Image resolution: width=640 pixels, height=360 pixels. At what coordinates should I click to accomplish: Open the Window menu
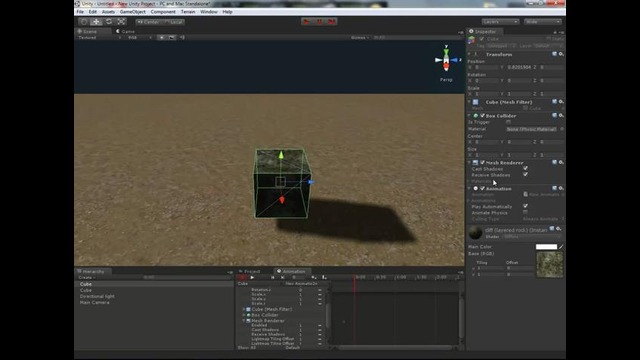pyautogui.click(x=209, y=12)
